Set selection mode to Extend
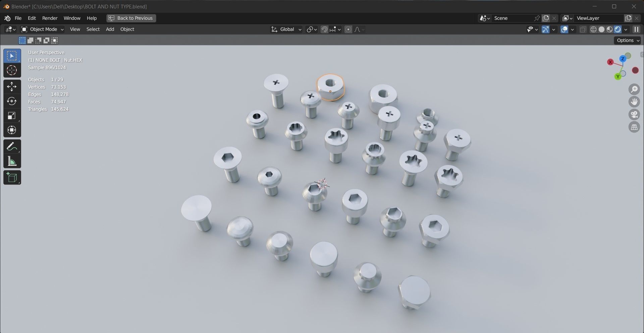The image size is (644, 333). 30,40
